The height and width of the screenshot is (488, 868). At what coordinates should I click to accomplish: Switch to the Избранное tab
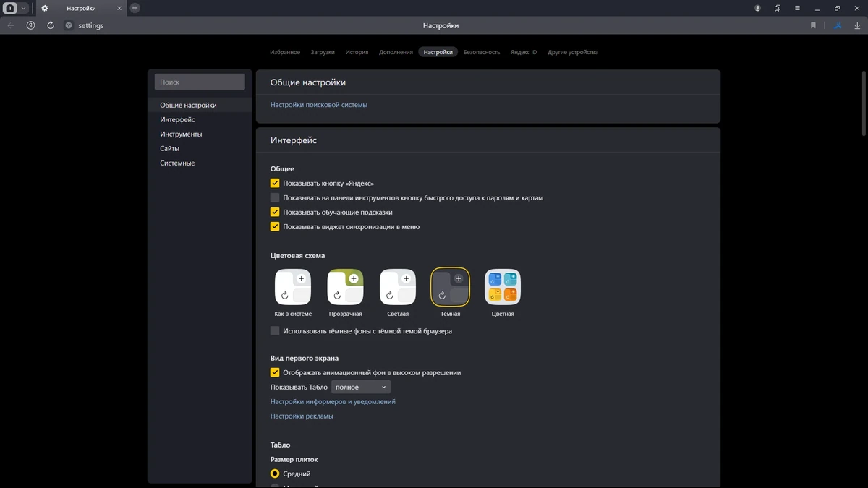tap(285, 52)
